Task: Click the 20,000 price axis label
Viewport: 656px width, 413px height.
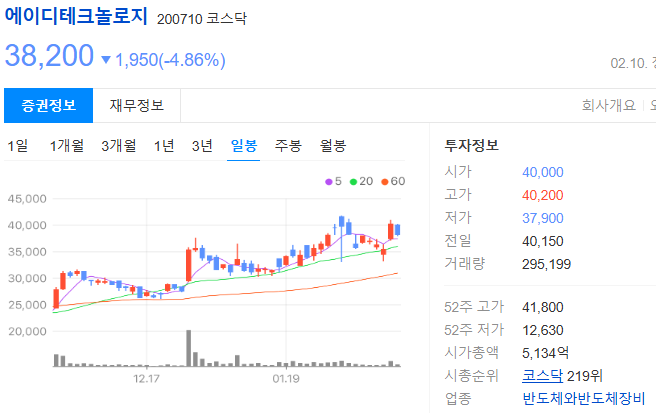Action: pos(27,332)
